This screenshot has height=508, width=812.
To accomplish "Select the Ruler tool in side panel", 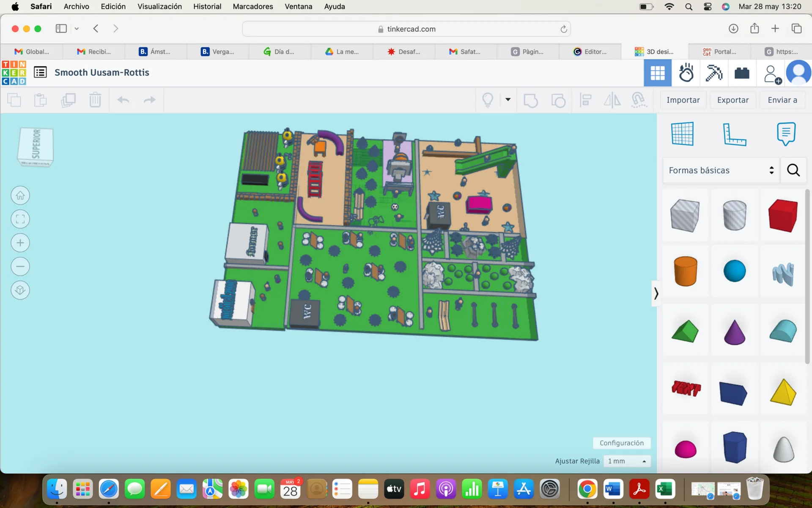I will [x=734, y=134].
